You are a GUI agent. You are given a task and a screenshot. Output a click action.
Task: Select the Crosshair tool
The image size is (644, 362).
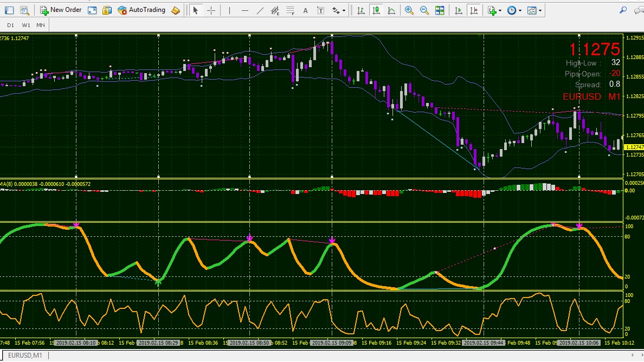(x=211, y=11)
